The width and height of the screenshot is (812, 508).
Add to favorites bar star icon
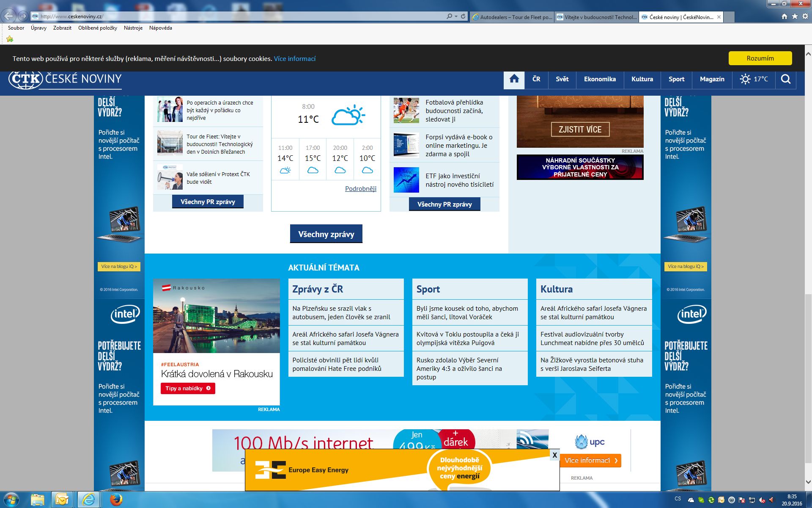[10, 39]
